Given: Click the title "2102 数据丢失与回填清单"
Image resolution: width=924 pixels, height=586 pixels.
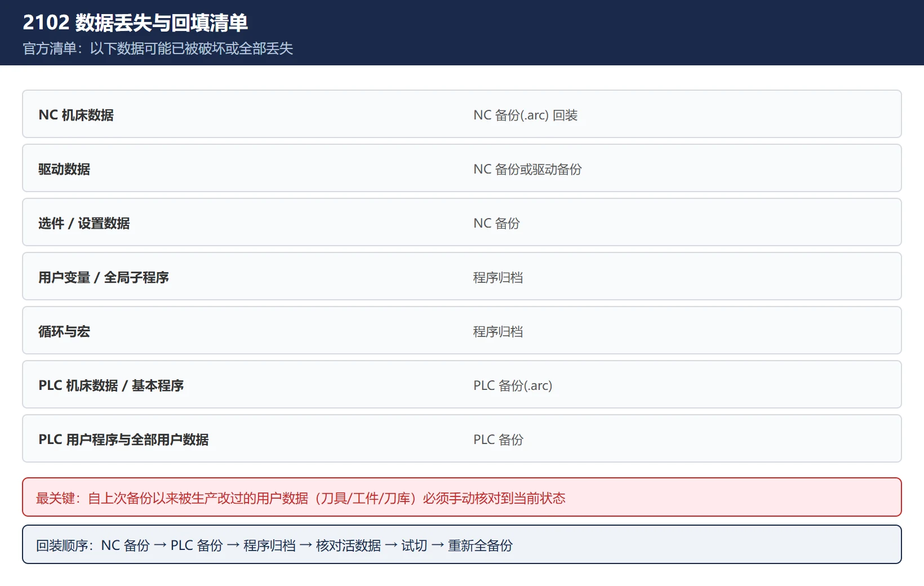Looking at the screenshot, I should click(135, 23).
